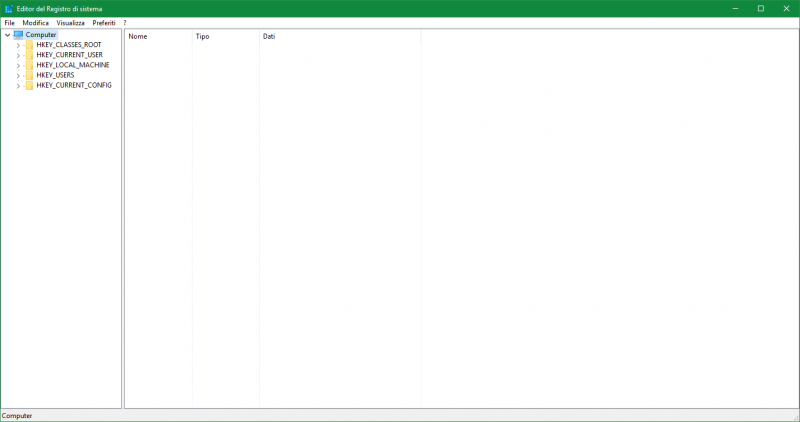Click Computer path in status bar
The width and height of the screenshot is (800, 422).
point(17,416)
